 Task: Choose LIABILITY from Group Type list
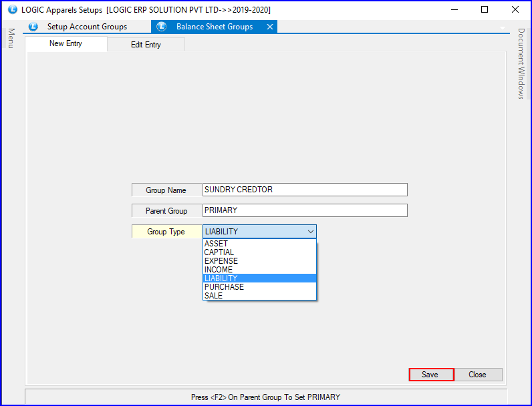259,278
